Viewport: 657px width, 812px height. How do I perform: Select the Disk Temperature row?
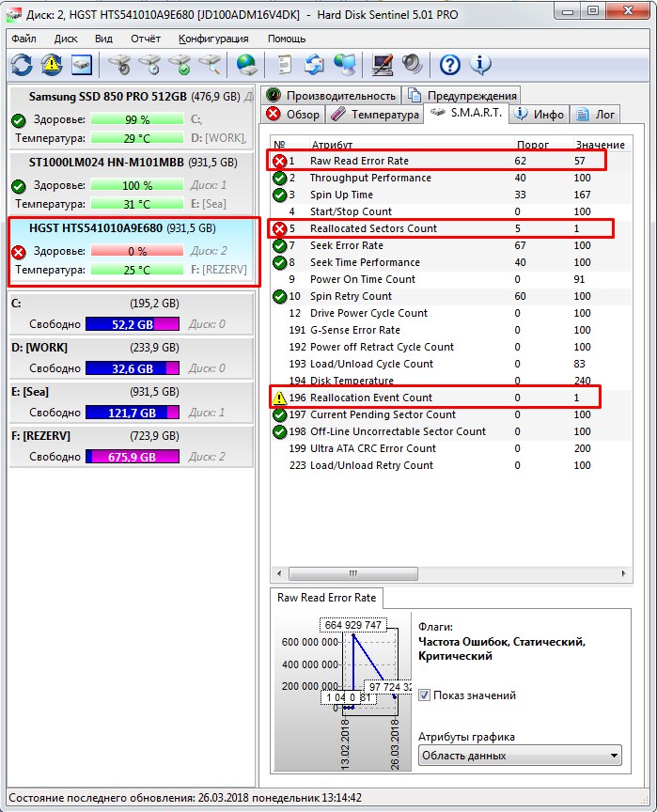(x=451, y=381)
